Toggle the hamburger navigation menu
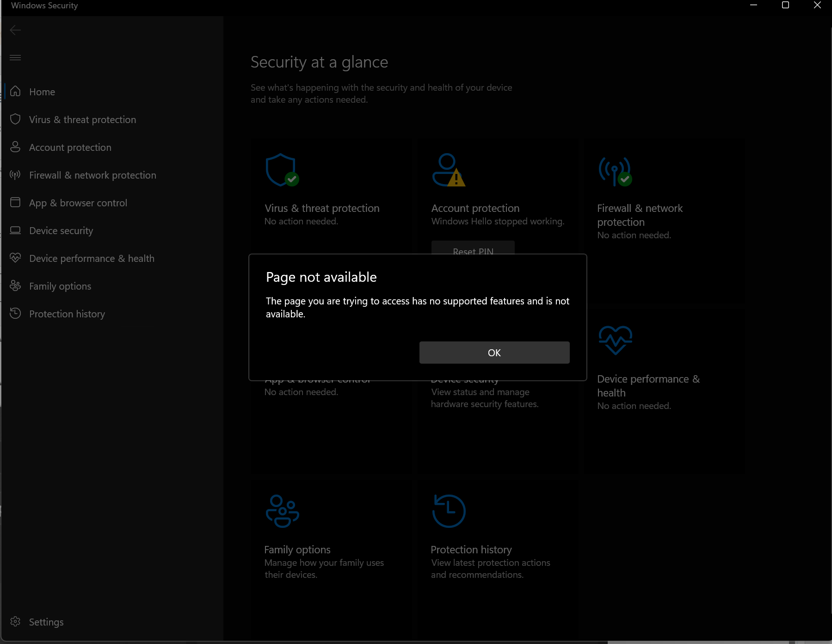 coord(15,57)
